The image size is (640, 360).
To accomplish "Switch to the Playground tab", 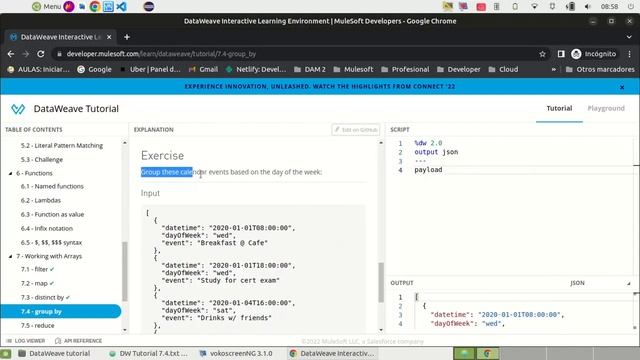I will (606, 108).
